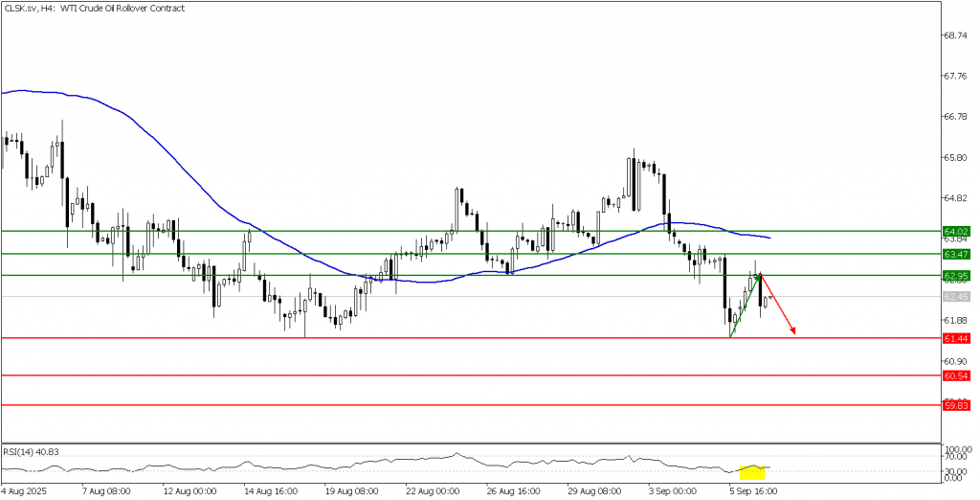Select the 62.95 green price level label
The width and height of the screenshot is (980, 500).
click(x=957, y=275)
